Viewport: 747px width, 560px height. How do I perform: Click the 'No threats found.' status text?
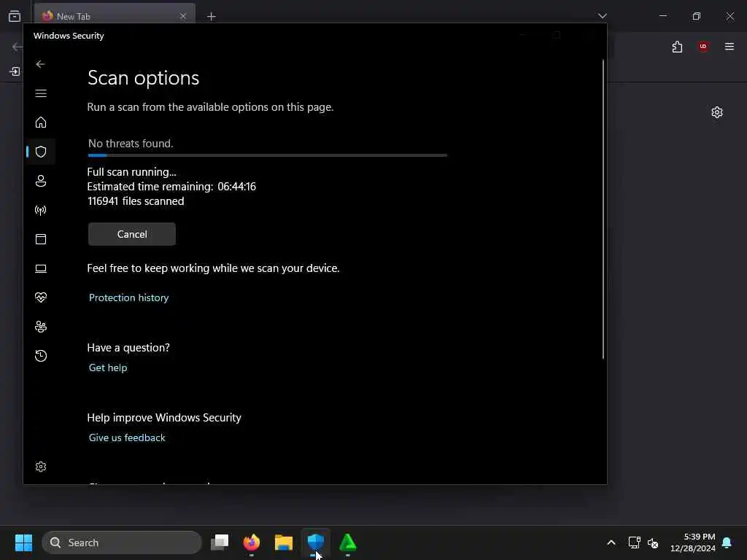131,144
